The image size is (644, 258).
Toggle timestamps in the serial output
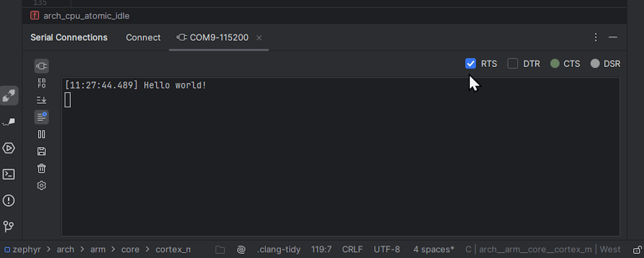click(x=42, y=117)
